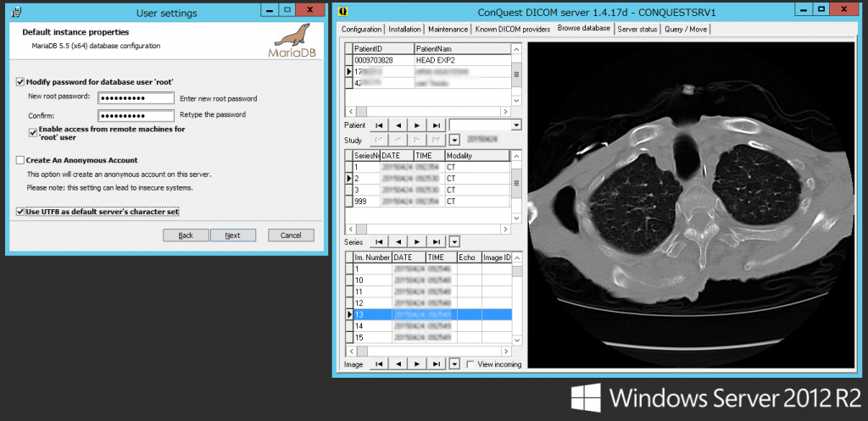Click the Windows Server 2012 R2 logo
This screenshot has width=868, height=421.
click(x=715, y=398)
